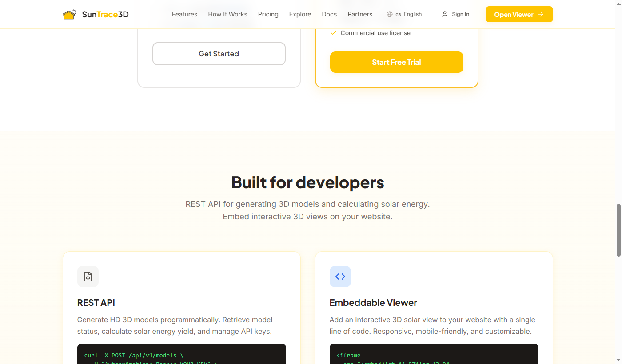
Task: Click the checkmark beside Commercial use license
Action: click(333, 32)
